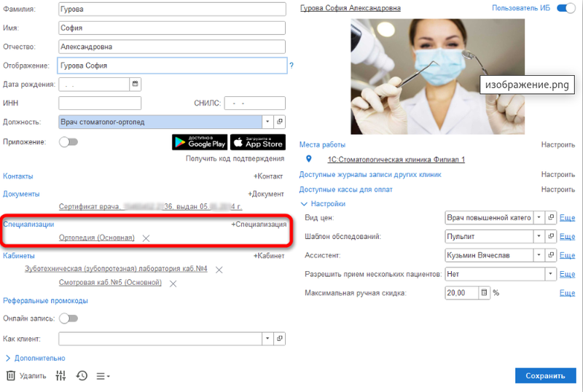
Task: Toggle the Пользователь ИБ switch
Action: [566, 8]
